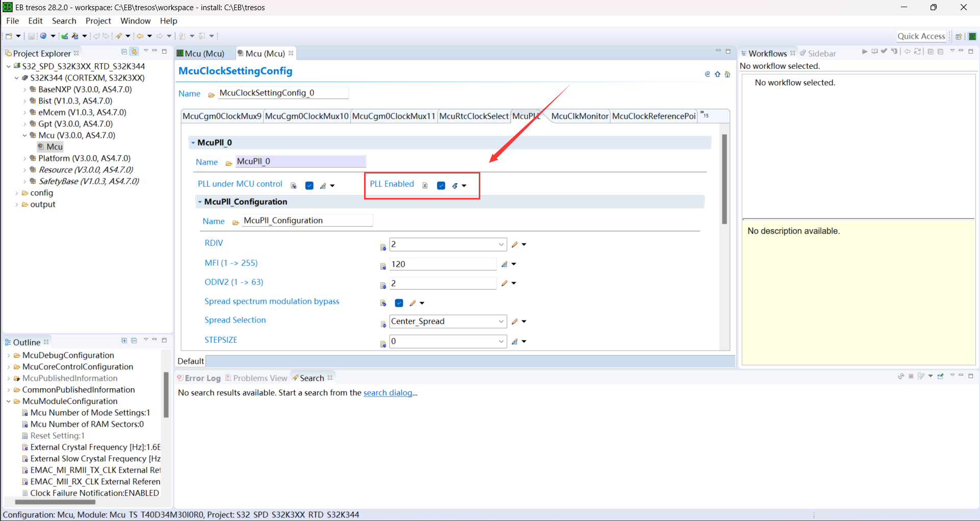Click the Default button below the editor

(x=191, y=361)
